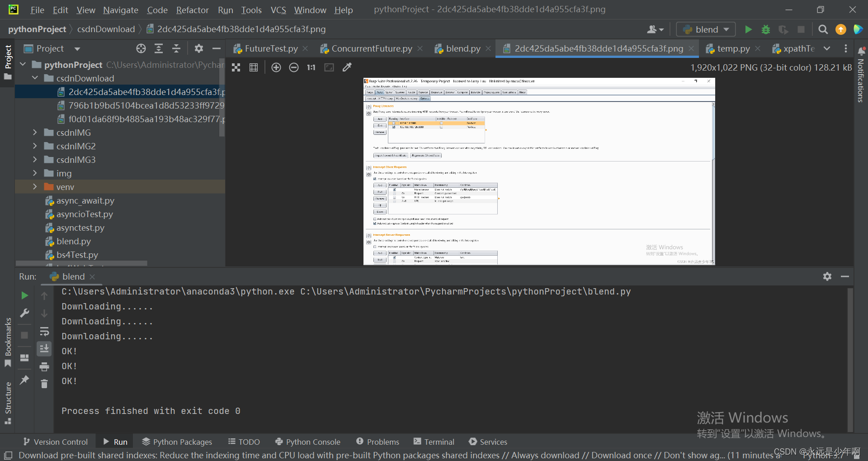
Task: Open Version Control tool window
Action: pyautogui.click(x=56, y=442)
